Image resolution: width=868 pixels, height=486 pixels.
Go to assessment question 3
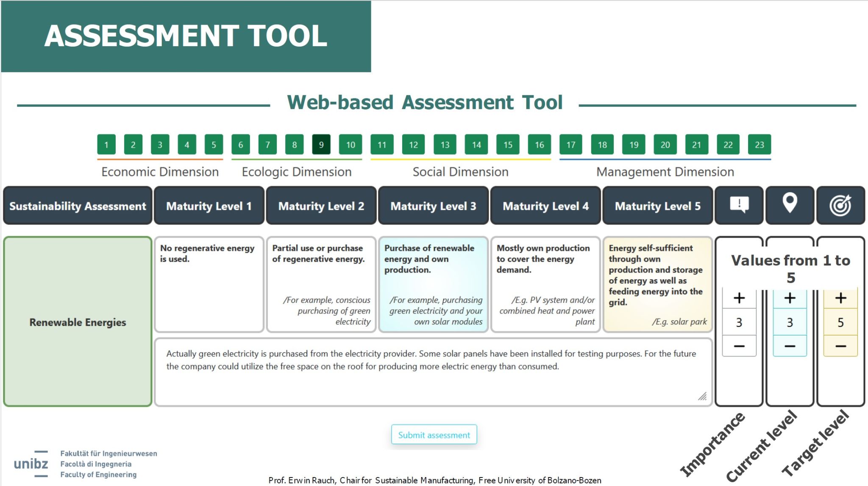pyautogui.click(x=160, y=145)
